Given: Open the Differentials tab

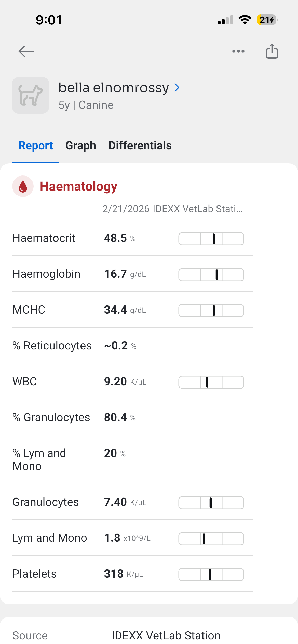Looking at the screenshot, I should (140, 145).
